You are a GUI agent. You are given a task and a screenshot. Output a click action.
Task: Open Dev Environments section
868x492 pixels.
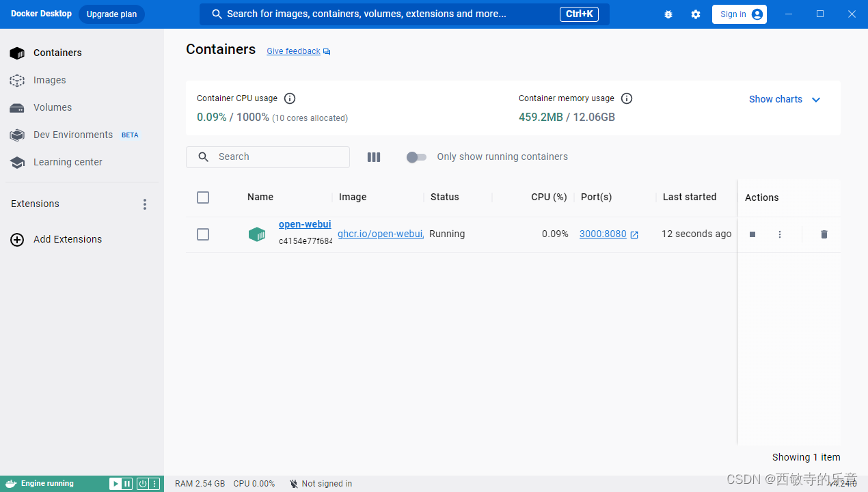coord(82,135)
